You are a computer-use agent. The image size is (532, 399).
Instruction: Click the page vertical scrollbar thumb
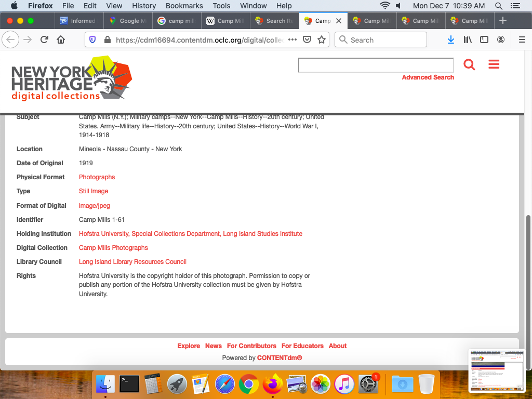tap(528, 270)
